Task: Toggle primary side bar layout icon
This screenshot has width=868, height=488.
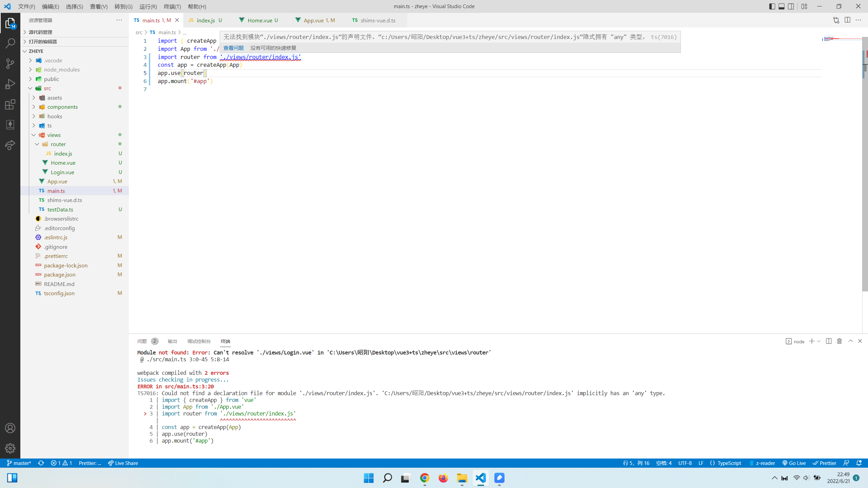Action: [x=772, y=6]
